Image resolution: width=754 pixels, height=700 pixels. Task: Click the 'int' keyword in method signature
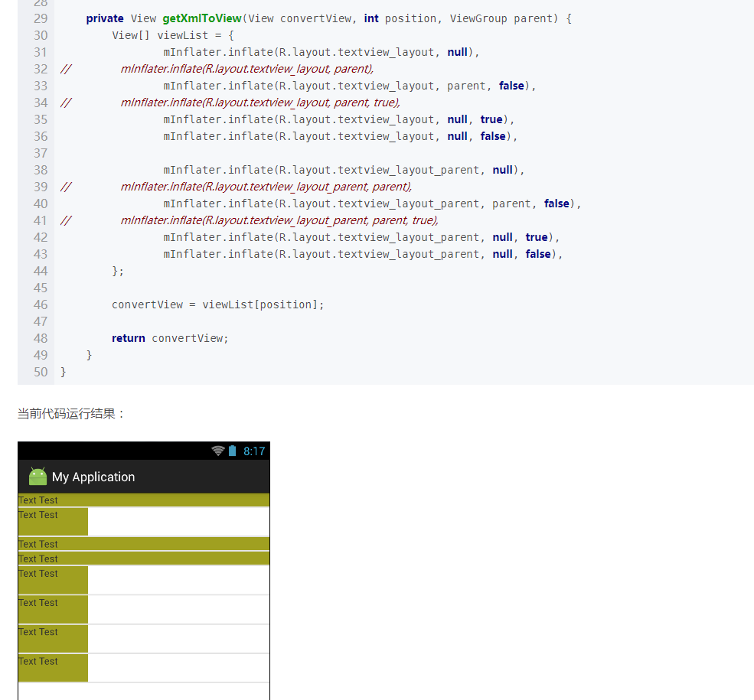click(371, 18)
